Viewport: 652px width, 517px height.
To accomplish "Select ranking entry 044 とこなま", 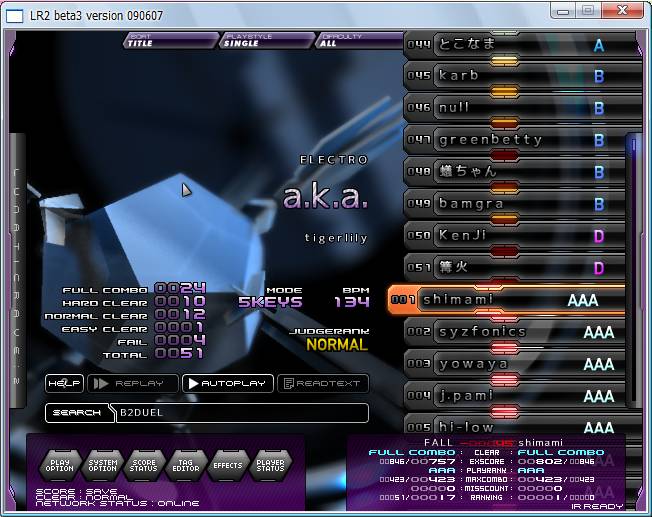I will [522, 44].
